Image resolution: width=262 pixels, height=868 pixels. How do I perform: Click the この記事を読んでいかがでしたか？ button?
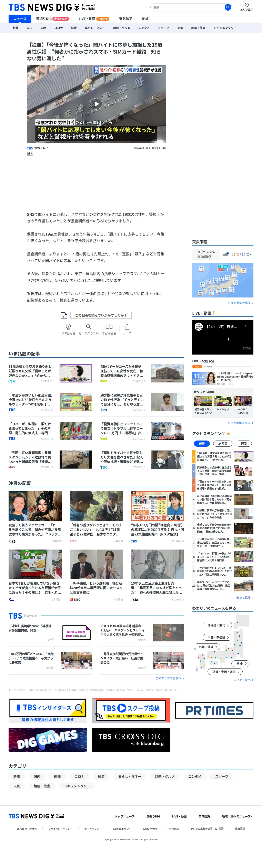click(x=101, y=315)
